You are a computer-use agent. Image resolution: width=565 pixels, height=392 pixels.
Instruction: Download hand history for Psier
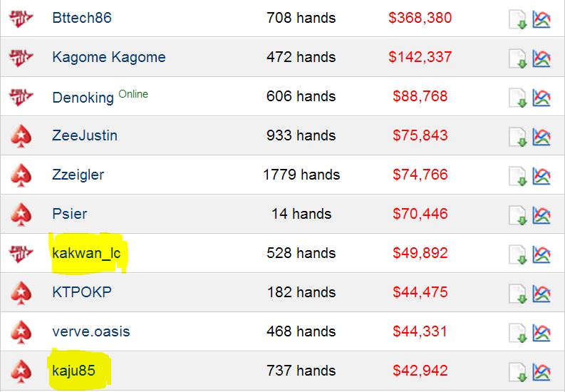pos(518,215)
